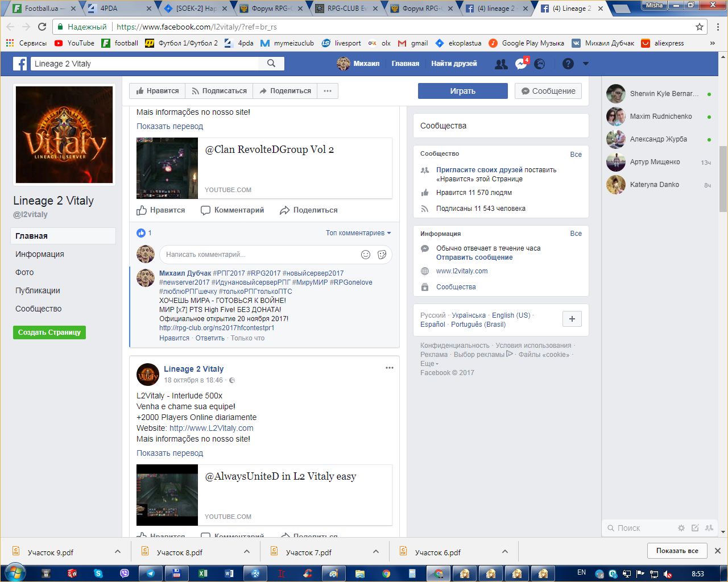Open the three-dot menu on the Lineage 2 Vitaly post
Screen dimensions: 728x582
[390, 368]
